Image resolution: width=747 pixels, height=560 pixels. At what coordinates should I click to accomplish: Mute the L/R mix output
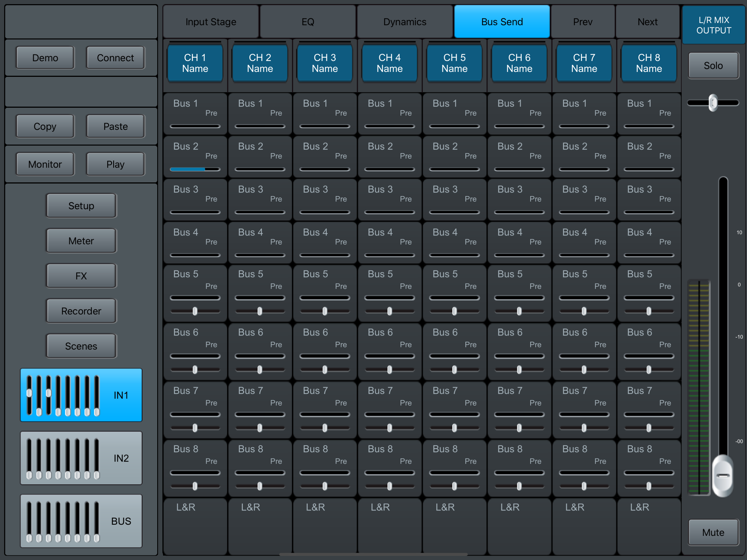point(713,532)
